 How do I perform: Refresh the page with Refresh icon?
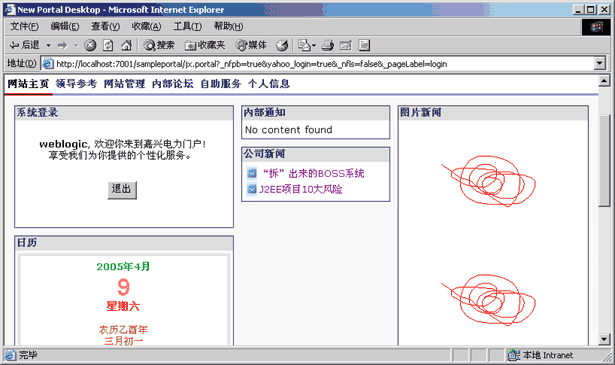[108, 45]
